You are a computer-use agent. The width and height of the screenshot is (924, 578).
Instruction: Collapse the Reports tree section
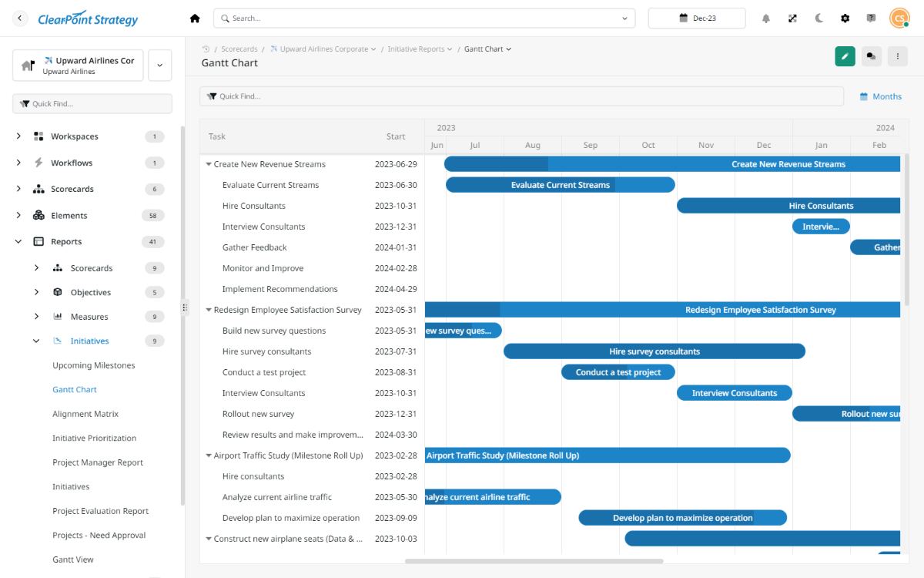18,241
